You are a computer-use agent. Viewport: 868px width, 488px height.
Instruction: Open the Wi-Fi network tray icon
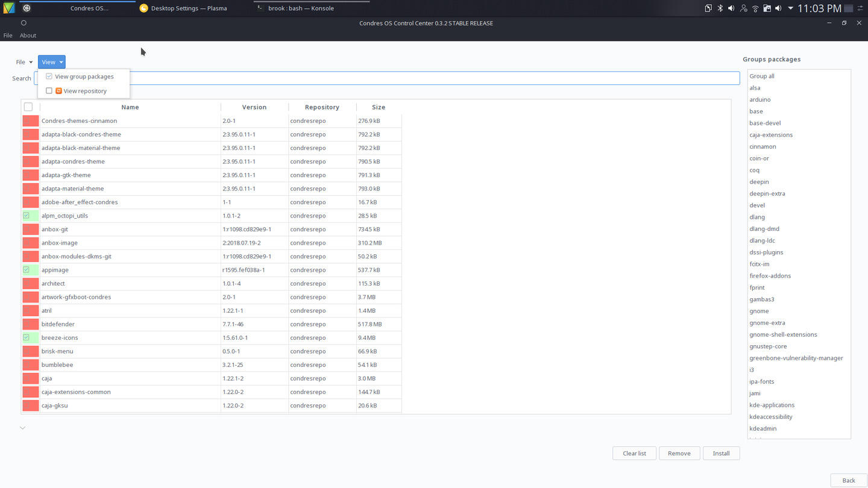[x=755, y=8]
